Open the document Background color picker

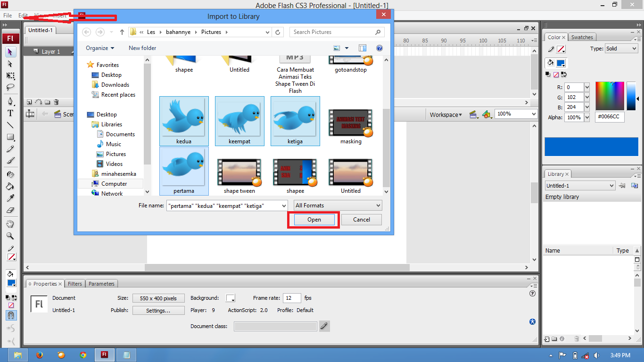[x=231, y=298]
